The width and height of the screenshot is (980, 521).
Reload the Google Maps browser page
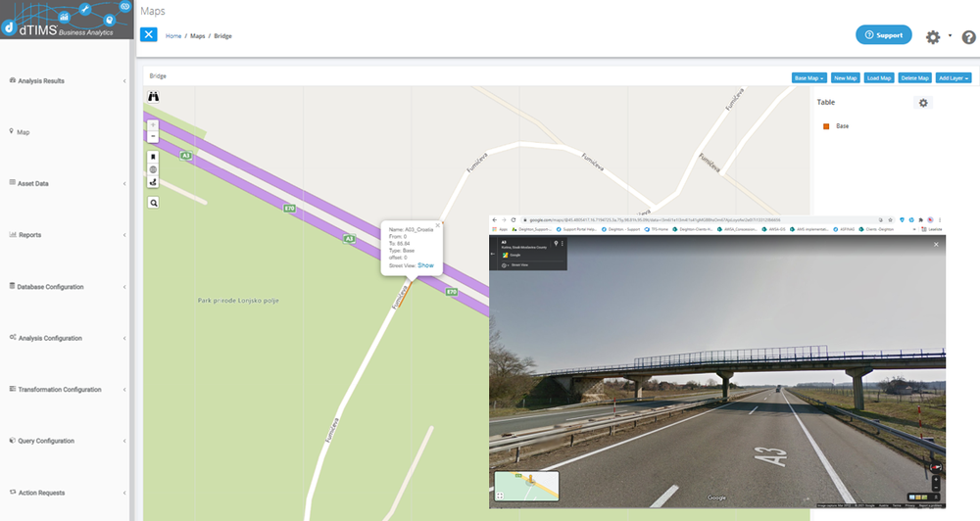[x=514, y=220]
